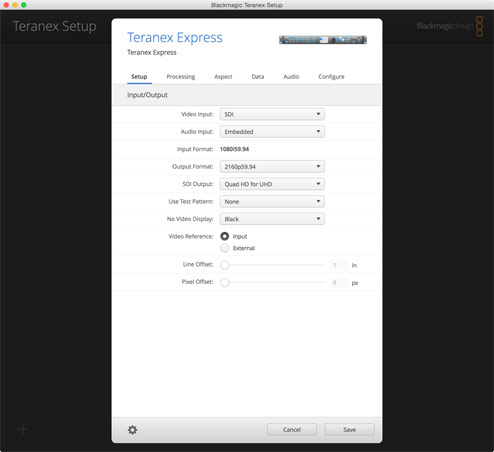Click the Save button
This screenshot has height=452, width=494.
(349, 430)
